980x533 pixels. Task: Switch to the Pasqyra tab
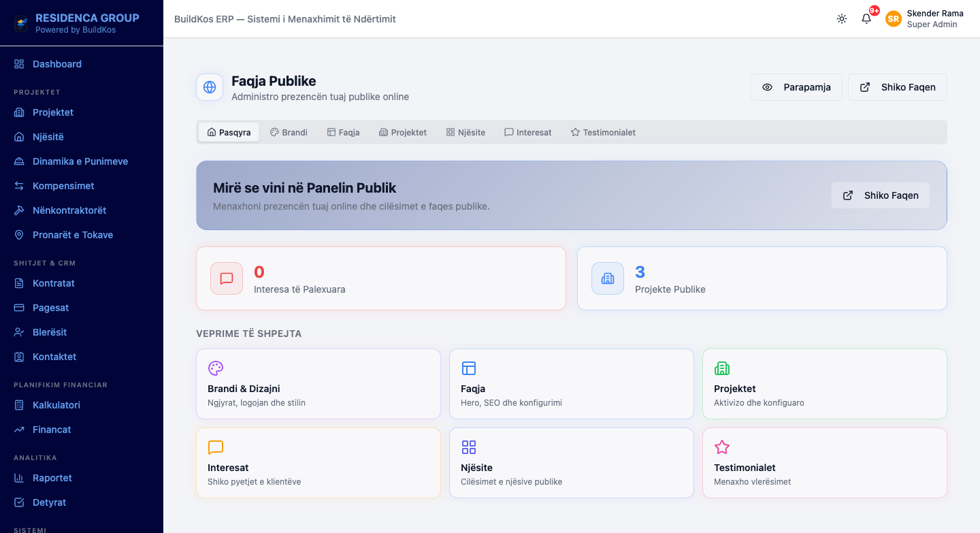pyautogui.click(x=229, y=132)
